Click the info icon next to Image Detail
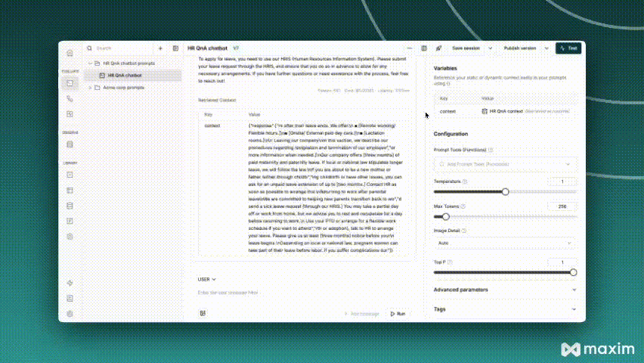The height and width of the screenshot is (363, 644). (463, 231)
